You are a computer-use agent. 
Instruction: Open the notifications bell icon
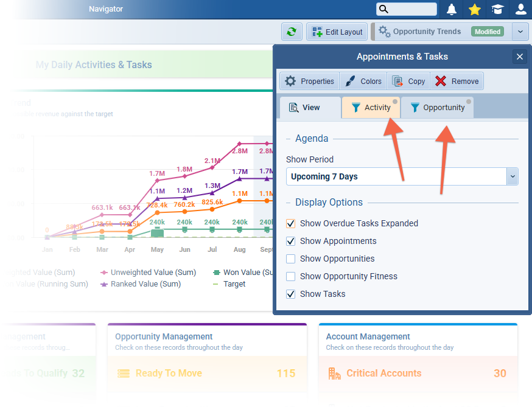452,9
